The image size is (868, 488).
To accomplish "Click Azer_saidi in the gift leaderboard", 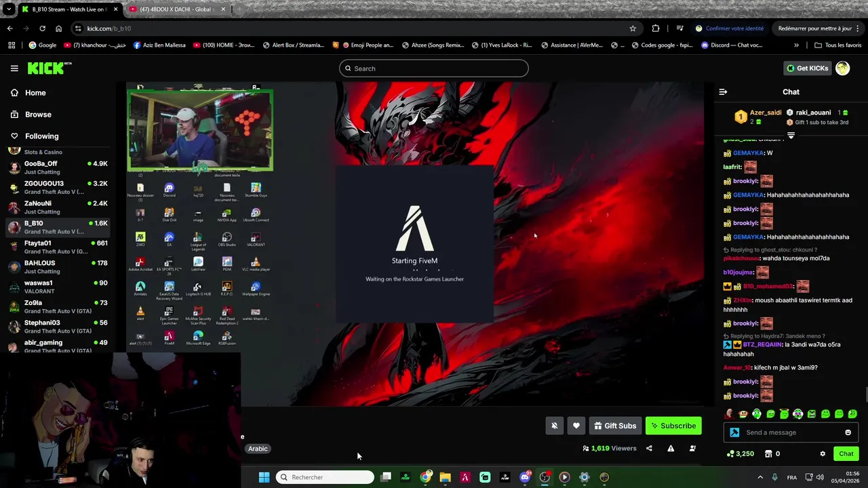I will [766, 113].
